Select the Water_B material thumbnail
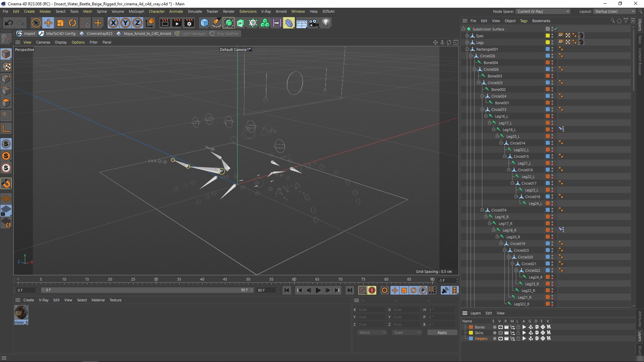 coord(21,313)
